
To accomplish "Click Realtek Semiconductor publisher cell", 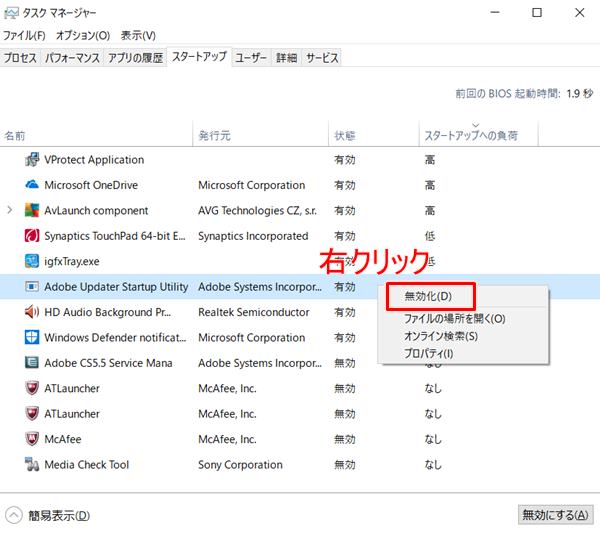I will pos(254,312).
